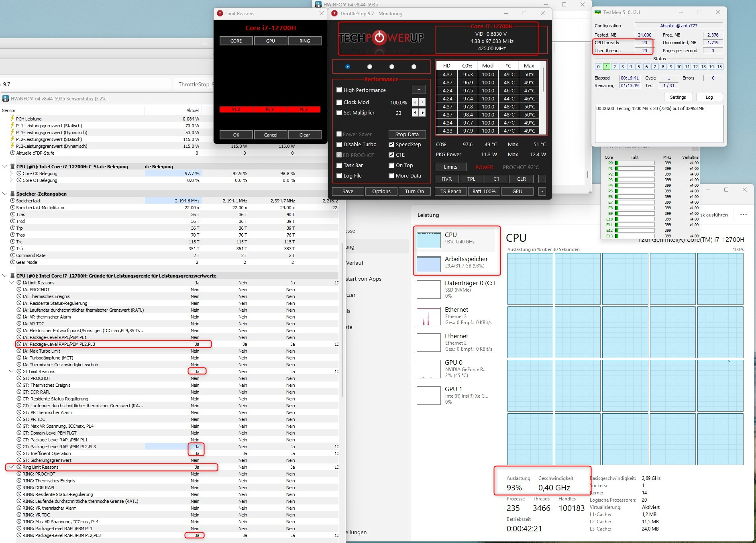The width and height of the screenshot is (756, 543).
Task: Collapse the GT Limit Reasons tree node
Action: 11,371
